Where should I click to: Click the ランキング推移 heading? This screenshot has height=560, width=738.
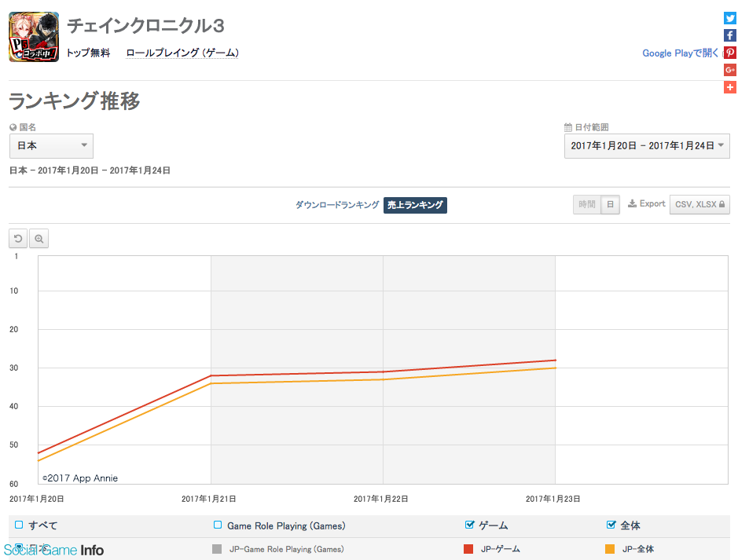point(75,101)
